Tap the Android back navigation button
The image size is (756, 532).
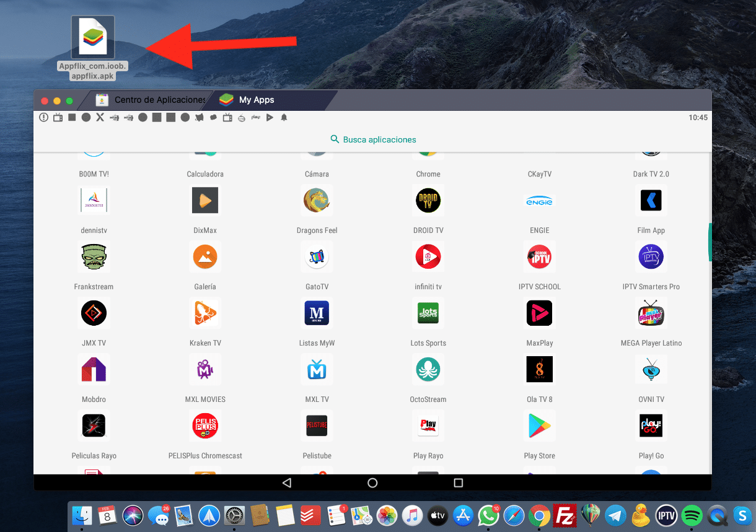tap(286, 481)
